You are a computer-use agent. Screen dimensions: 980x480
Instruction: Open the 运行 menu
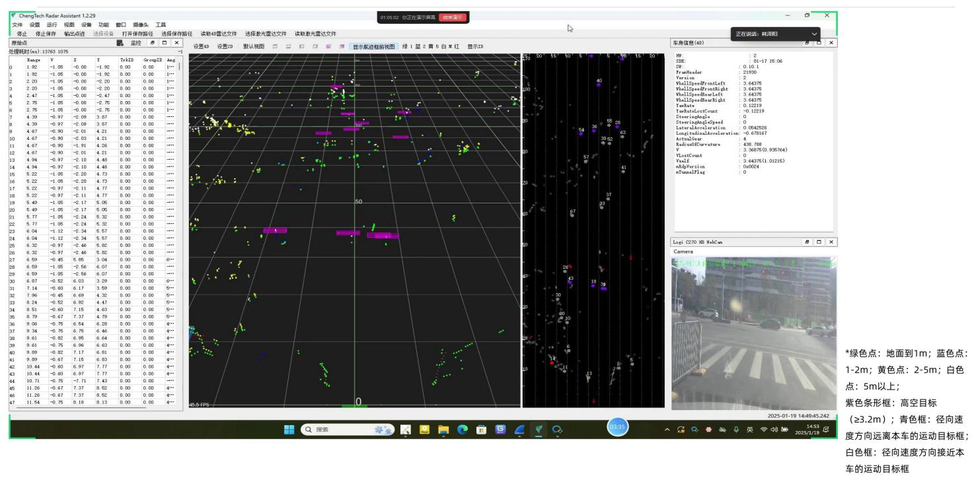52,24
